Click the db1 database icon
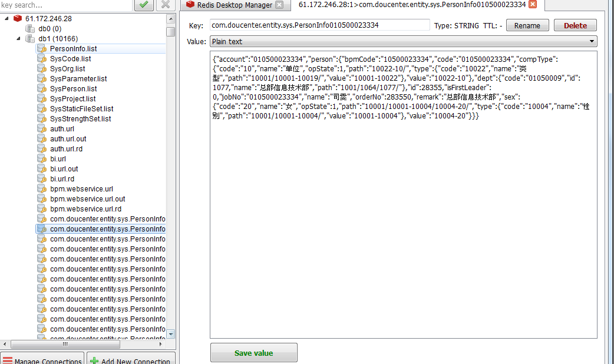The width and height of the screenshot is (614, 364). click(30, 39)
